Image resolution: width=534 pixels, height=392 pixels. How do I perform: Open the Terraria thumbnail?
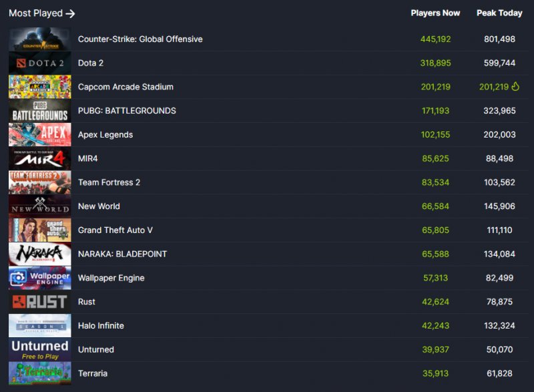pos(39,373)
